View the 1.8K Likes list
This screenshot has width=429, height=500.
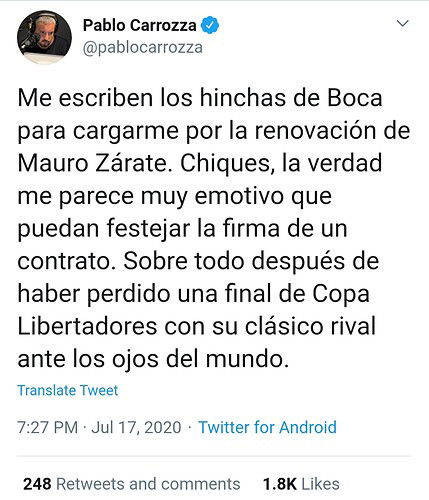point(301,484)
